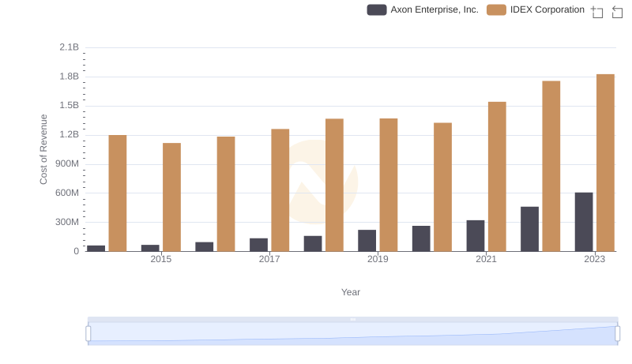Click the 2021 x-axis label
Viewport: 632px width, 364px height.
pos(486,259)
